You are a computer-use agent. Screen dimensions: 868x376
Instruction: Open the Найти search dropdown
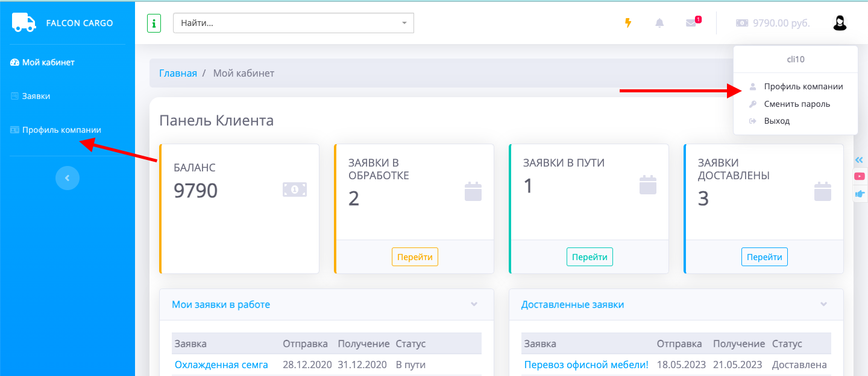[x=294, y=24]
